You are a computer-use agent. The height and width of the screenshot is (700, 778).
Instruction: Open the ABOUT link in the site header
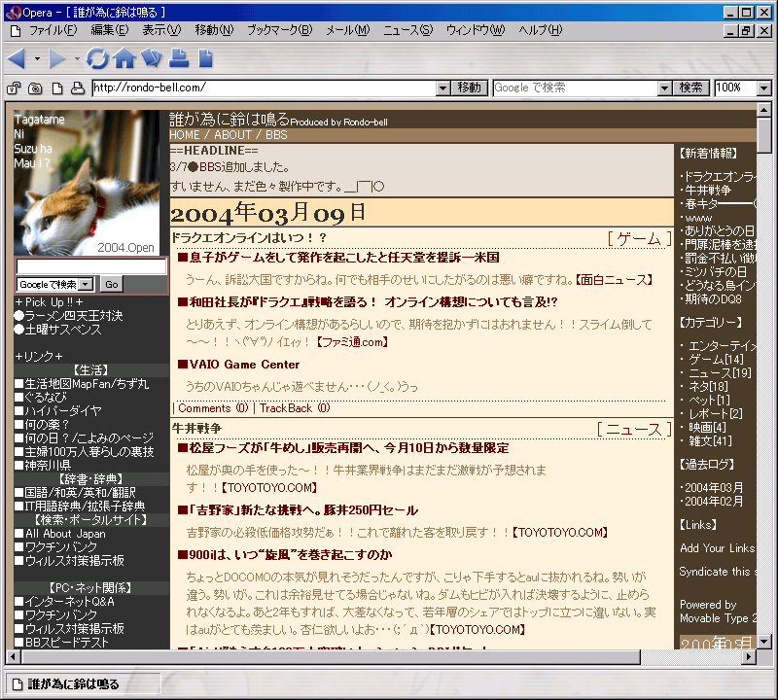point(232,135)
